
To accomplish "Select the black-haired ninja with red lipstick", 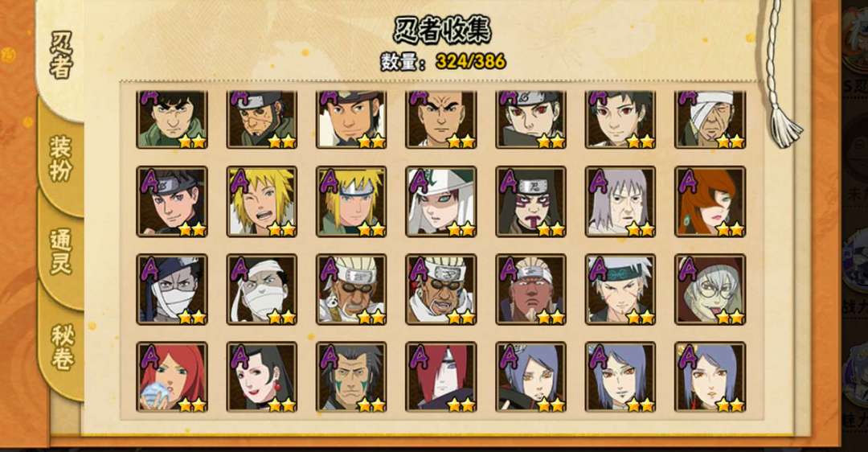I will tap(262, 376).
